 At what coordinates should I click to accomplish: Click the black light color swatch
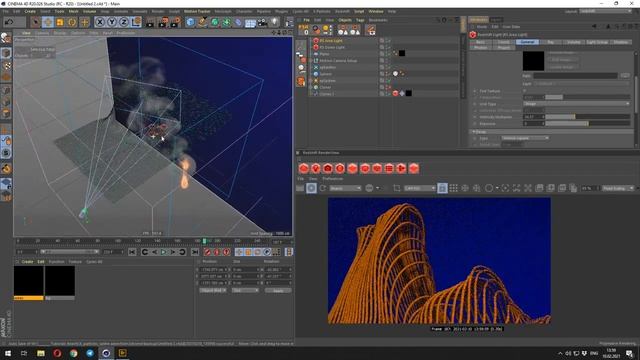point(533,61)
